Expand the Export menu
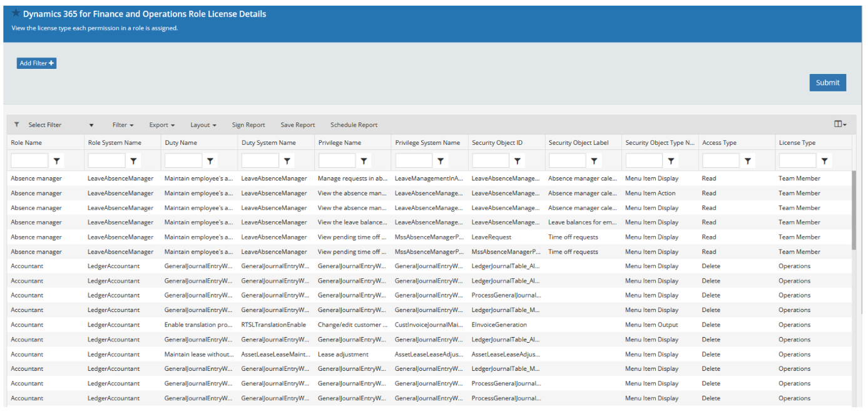Viewport: 868px width, 416px height. point(162,125)
